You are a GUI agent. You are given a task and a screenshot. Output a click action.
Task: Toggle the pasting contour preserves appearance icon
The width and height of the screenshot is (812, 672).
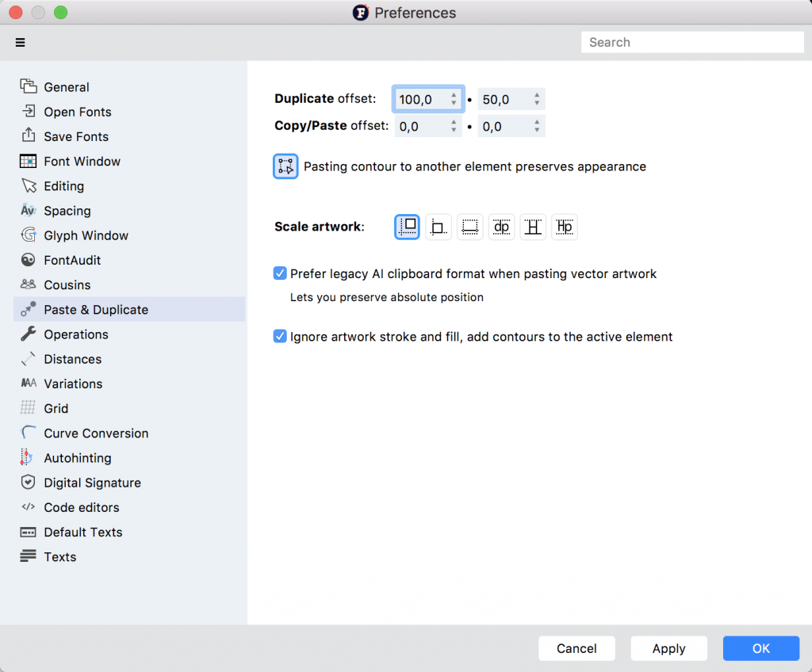point(285,166)
